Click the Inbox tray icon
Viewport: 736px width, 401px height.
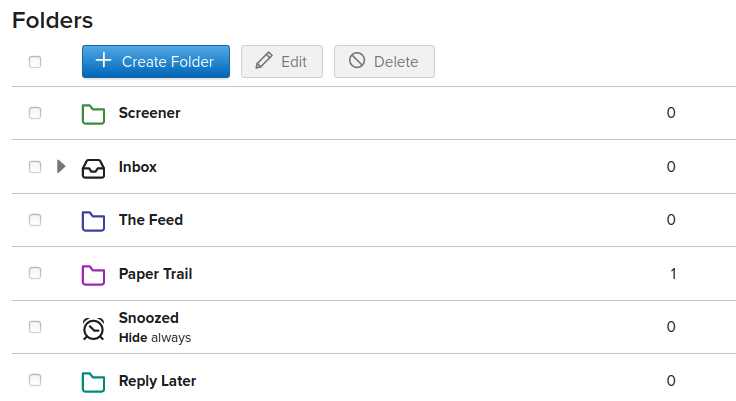coord(93,168)
